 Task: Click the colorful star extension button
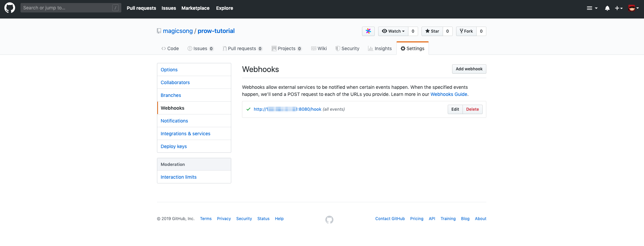coord(368,31)
